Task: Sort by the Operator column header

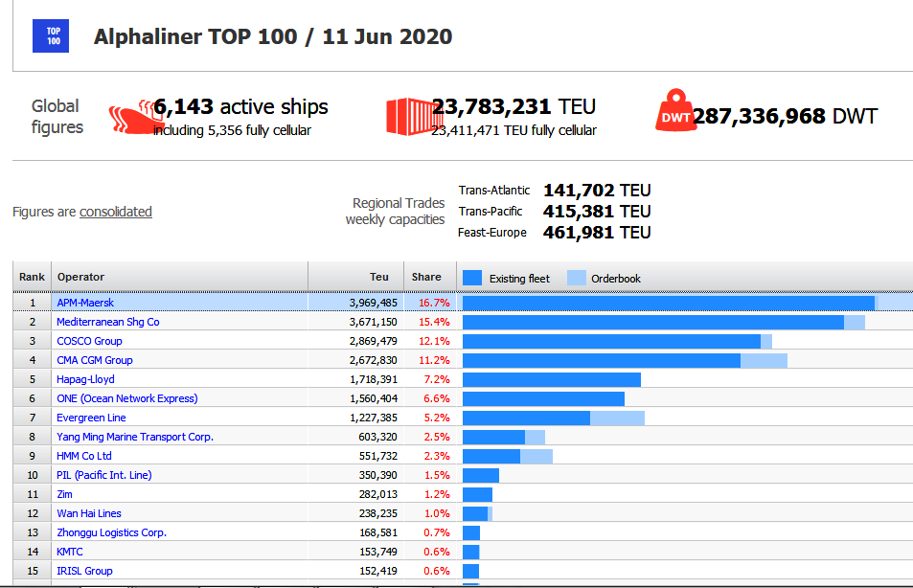Action: (x=80, y=277)
